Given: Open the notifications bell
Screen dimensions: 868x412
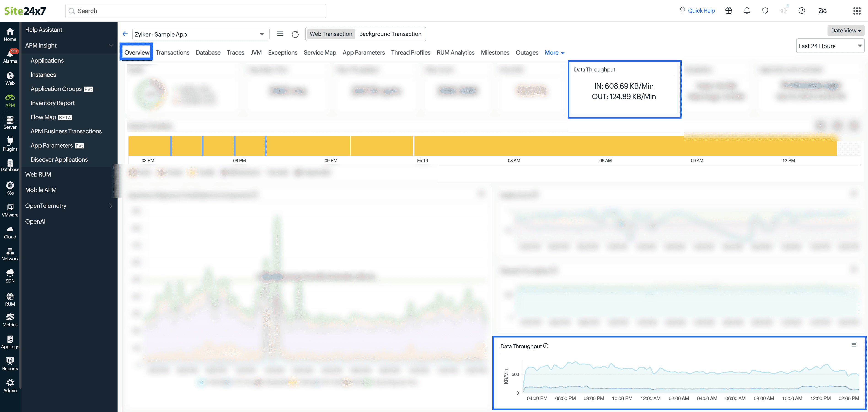Looking at the screenshot, I should [747, 11].
